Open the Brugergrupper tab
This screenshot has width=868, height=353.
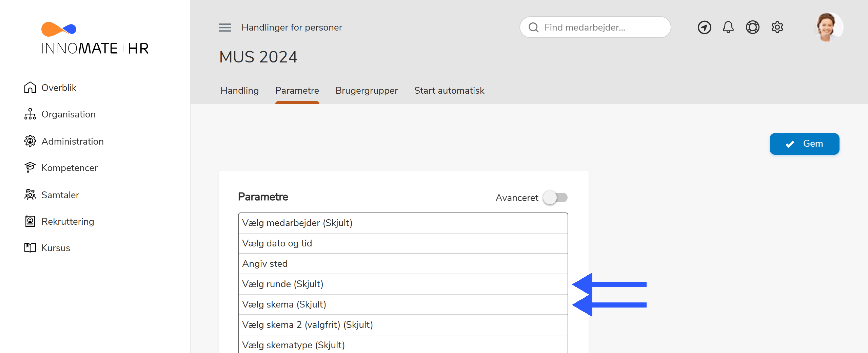(367, 91)
